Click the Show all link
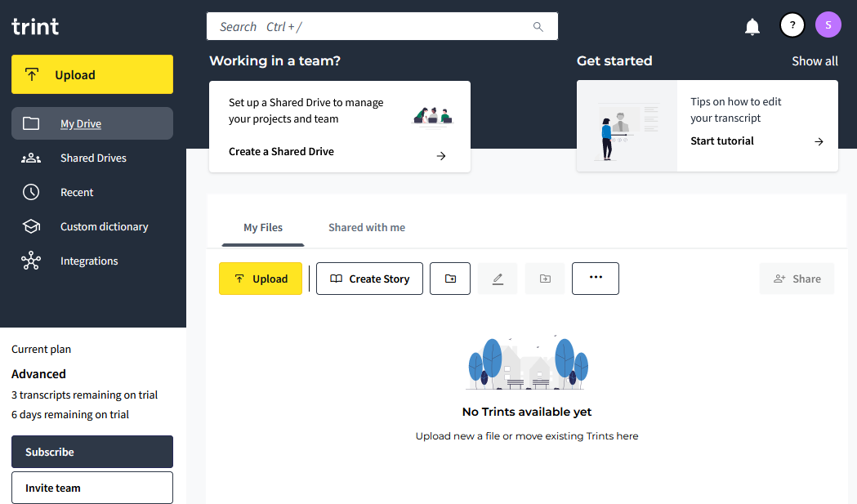 click(815, 61)
